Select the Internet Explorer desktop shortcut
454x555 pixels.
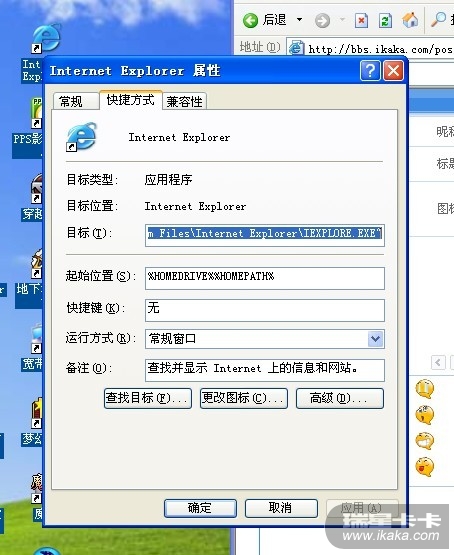tap(46, 39)
